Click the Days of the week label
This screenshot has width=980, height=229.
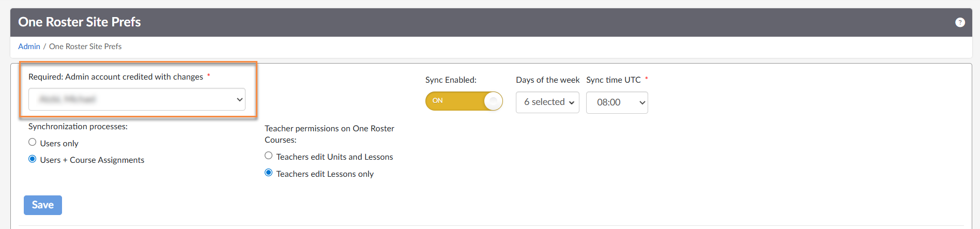coord(547,80)
